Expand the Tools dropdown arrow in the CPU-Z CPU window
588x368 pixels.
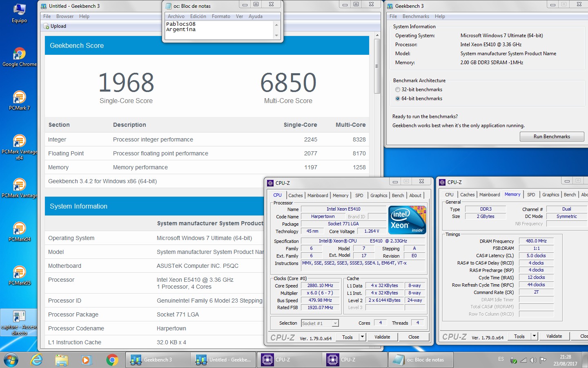362,337
